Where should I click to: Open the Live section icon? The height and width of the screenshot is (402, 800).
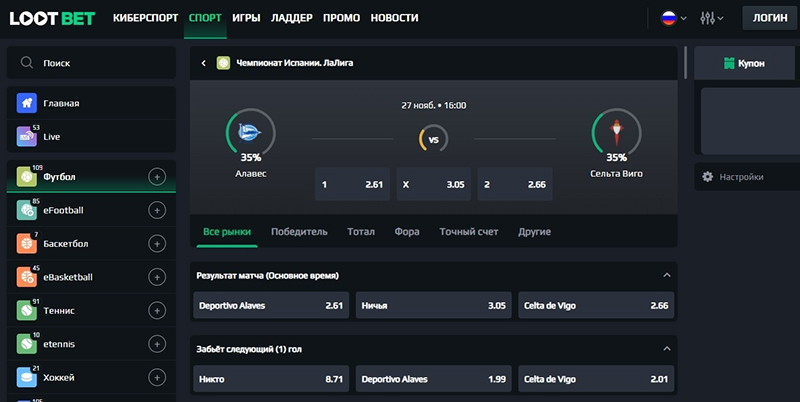(x=27, y=137)
